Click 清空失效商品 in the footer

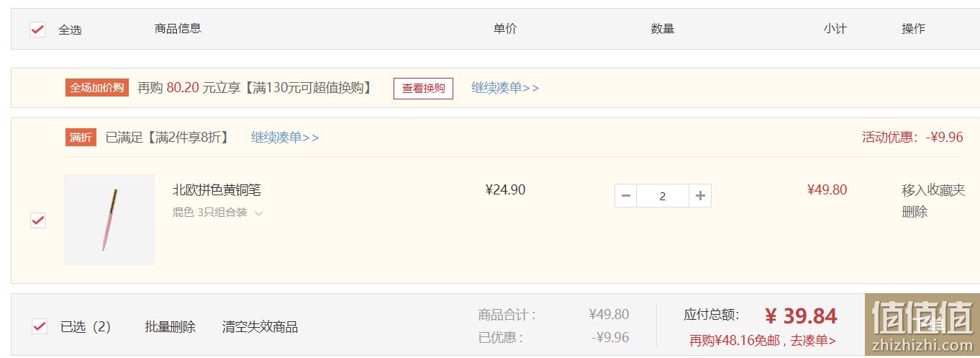coord(260,327)
